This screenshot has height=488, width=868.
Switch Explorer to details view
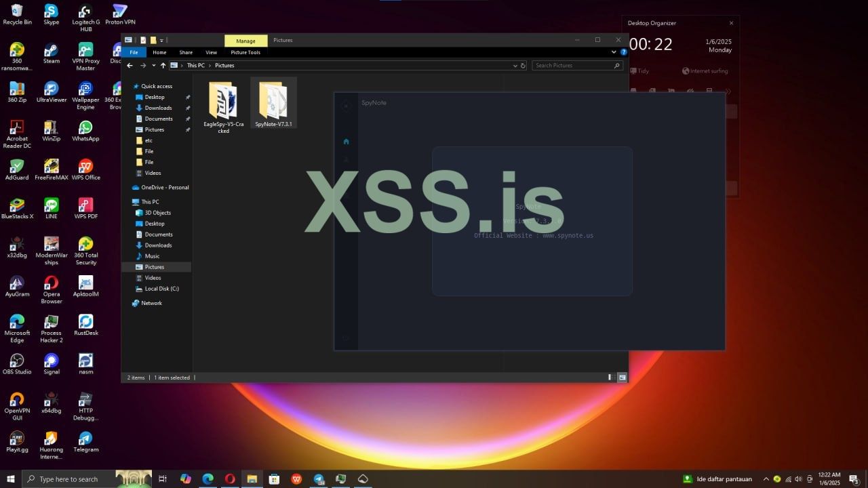pos(612,378)
